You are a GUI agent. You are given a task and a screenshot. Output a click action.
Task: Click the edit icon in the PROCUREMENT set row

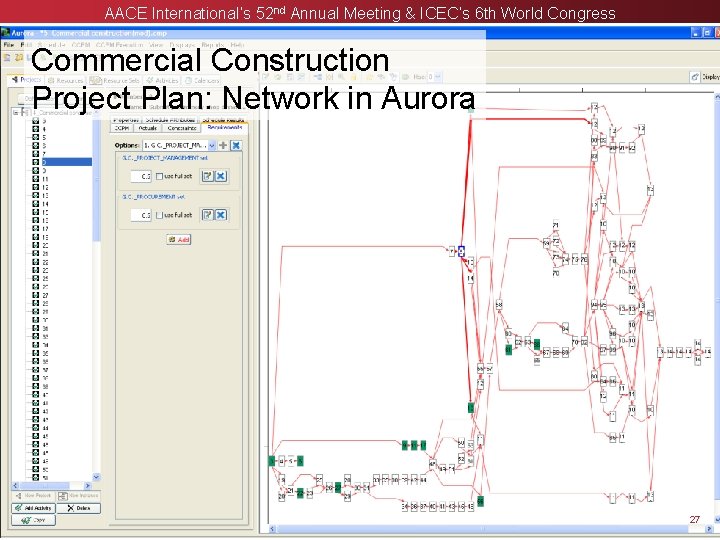tap(208, 215)
